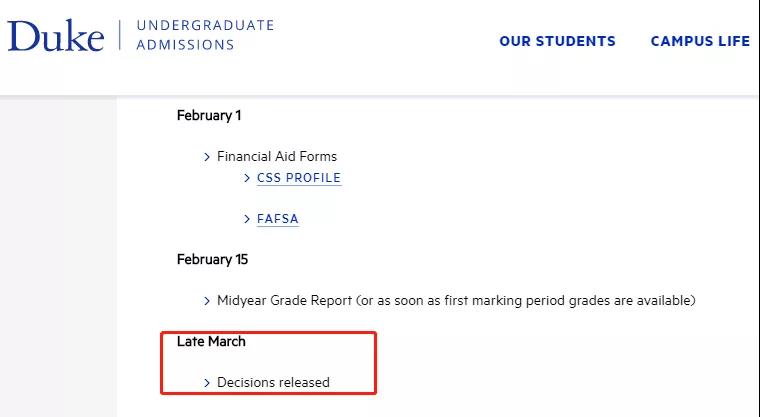Viewport: 760px width, 417px height.
Task: Open the Undergraduate Admissions home link
Action: coord(204,35)
